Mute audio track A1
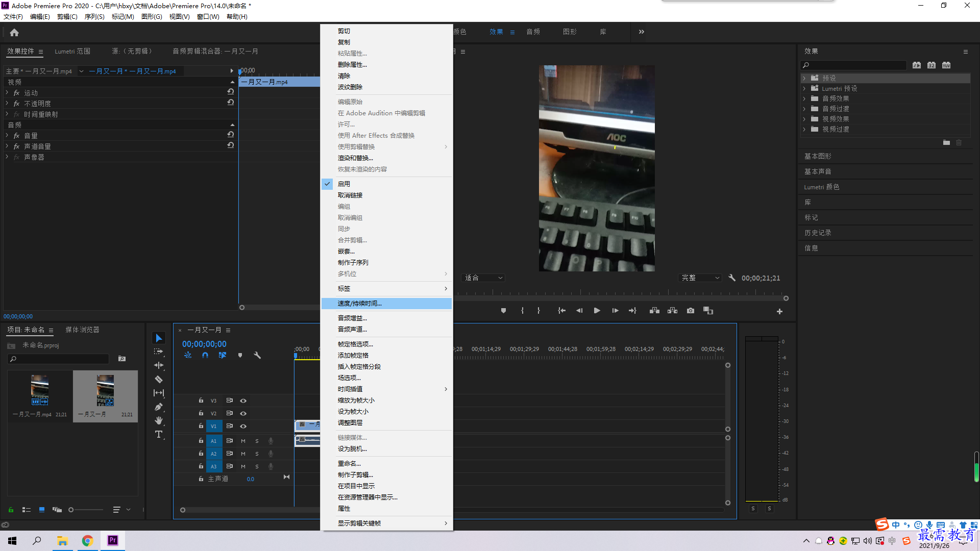Image resolution: width=980 pixels, height=551 pixels. point(243,441)
